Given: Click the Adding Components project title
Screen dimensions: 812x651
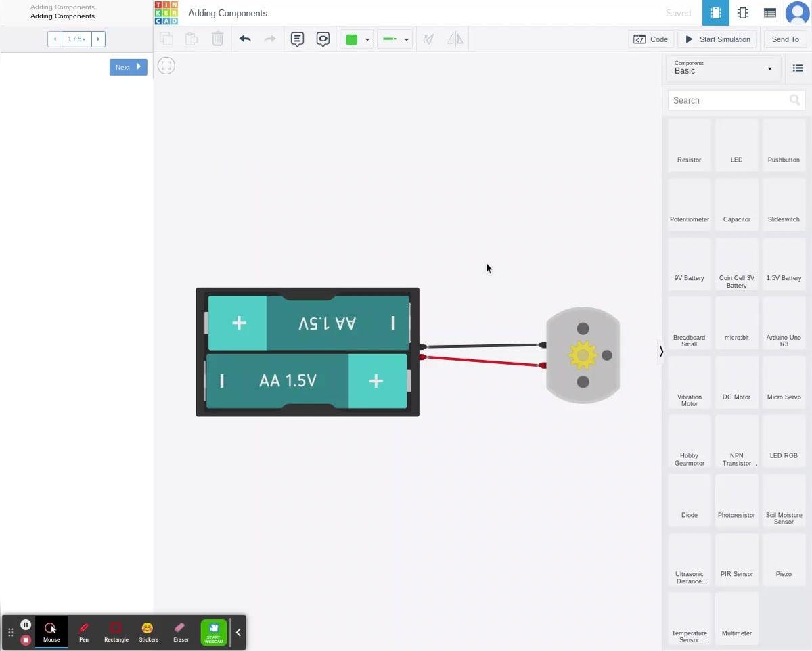Looking at the screenshot, I should [x=227, y=13].
